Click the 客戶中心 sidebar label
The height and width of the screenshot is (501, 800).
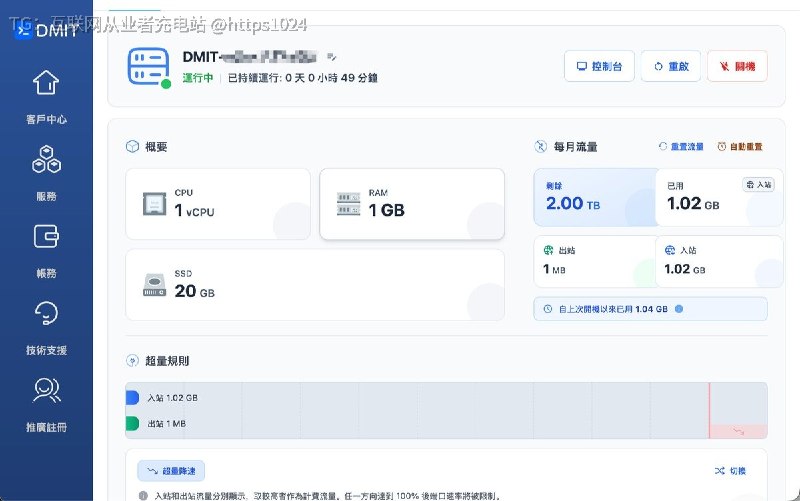click(46, 119)
